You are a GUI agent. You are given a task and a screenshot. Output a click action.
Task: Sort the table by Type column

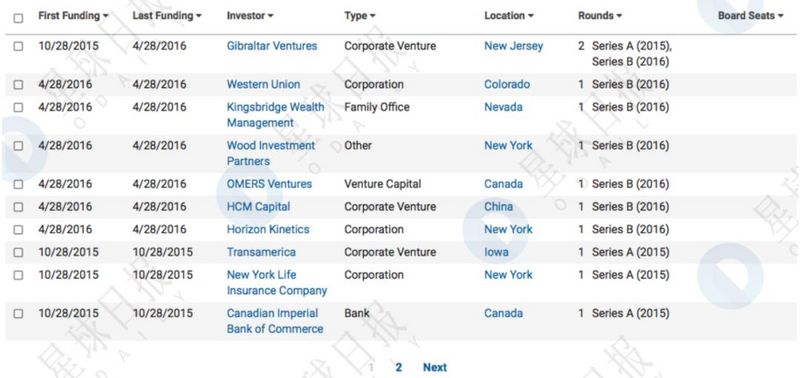[360, 16]
